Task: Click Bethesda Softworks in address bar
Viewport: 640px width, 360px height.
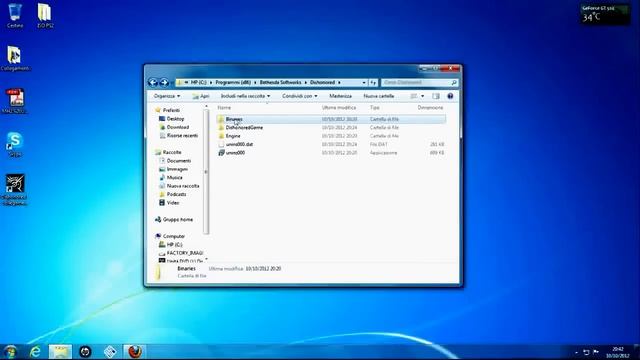Action: [280, 82]
